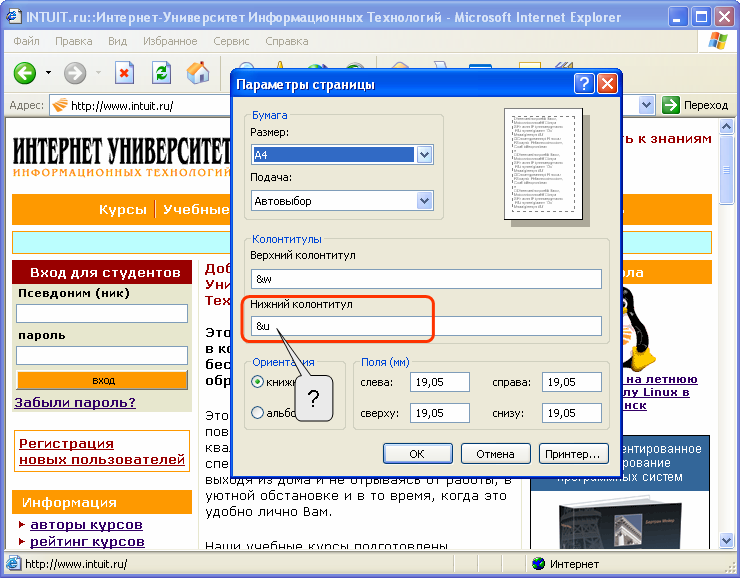Open the Курсы navigation tab

123,209
